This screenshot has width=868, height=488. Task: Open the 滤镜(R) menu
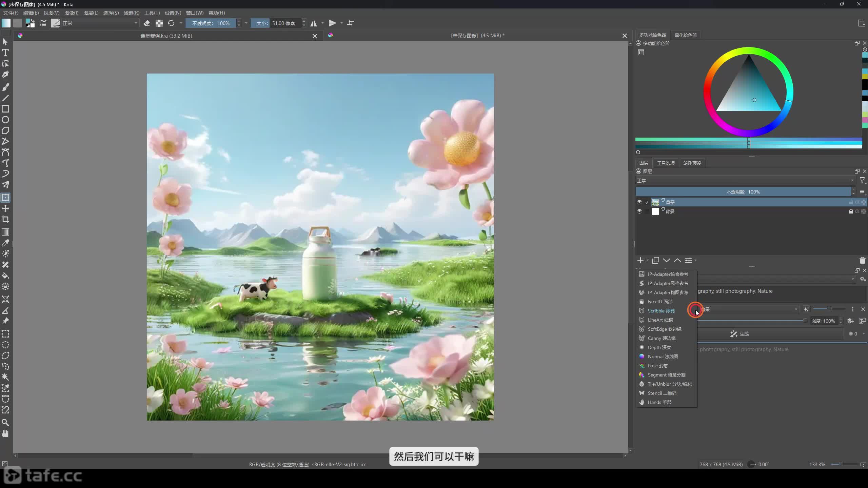coord(132,13)
